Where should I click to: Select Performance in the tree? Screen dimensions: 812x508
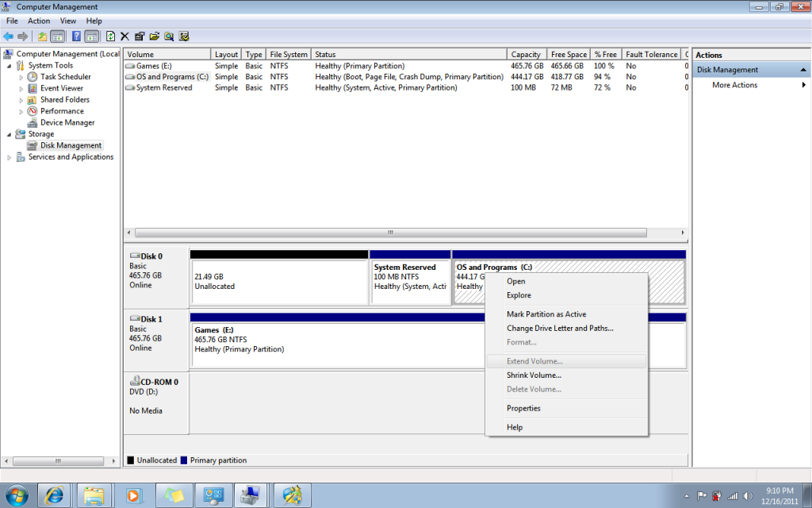pyautogui.click(x=62, y=111)
